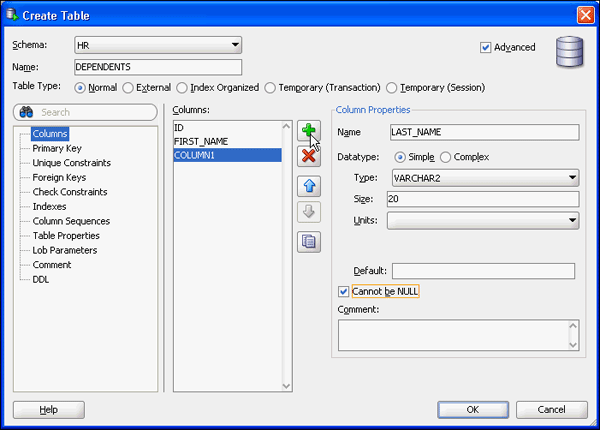Image resolution: width=600 pixels, height=430 pixels.
Task: Copy column using the duplicate icon
Action: tap(309, 242)
